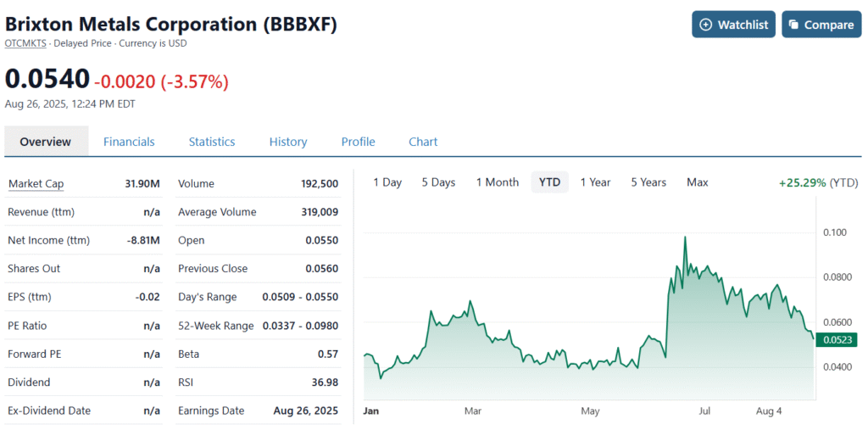Image resolution: width=868 pixels, height=430 pixels.
Task: Click the chart peak near July
Action: (x=684, y=238)
